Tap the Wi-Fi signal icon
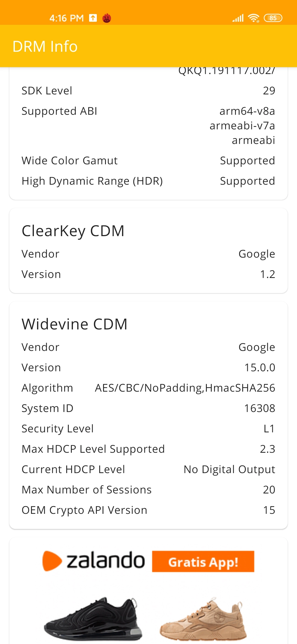 click(x=254, y=18)
